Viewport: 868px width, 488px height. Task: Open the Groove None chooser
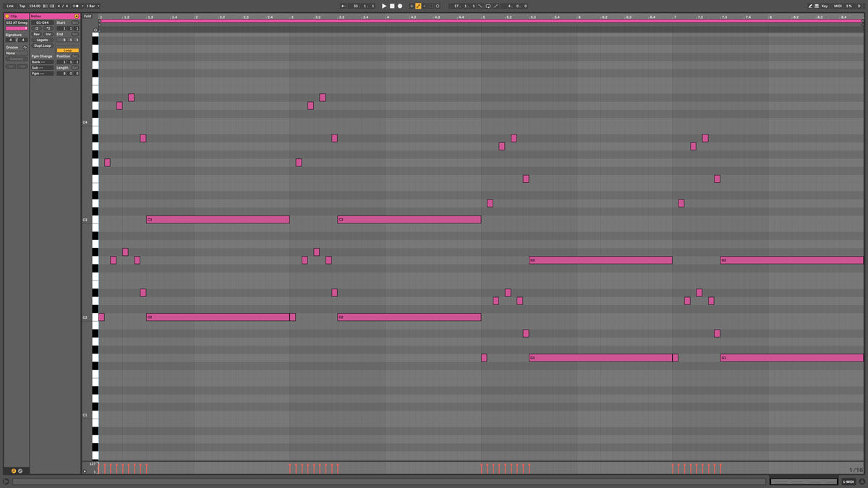tap(16, 53)
